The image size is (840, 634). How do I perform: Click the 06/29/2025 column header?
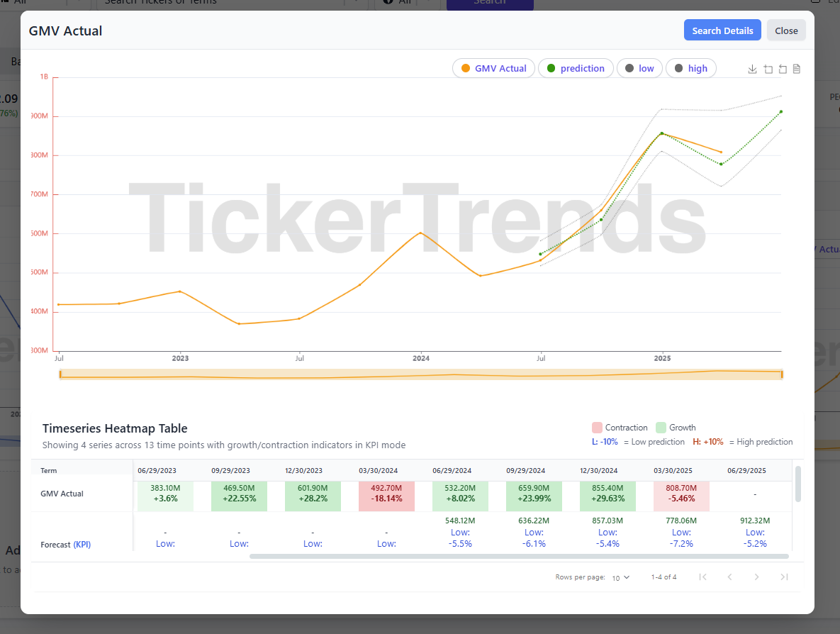[x=747, y=471]
